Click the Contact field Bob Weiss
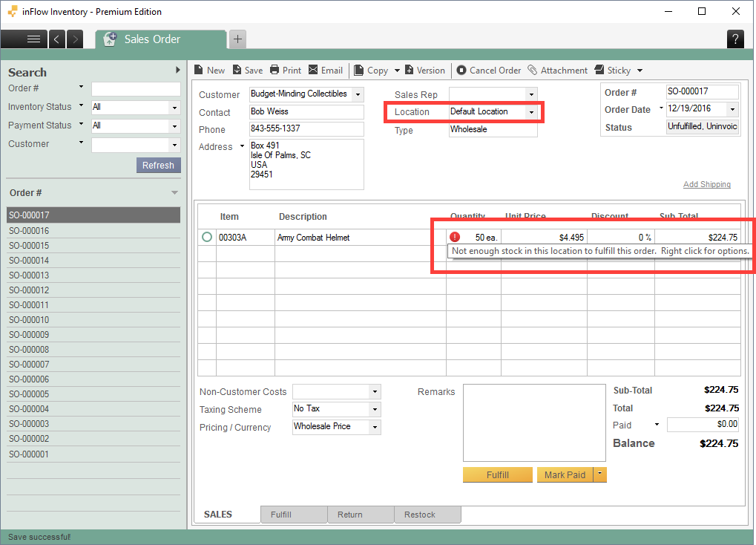The width and height of the screenshot is (756, 545). [x=306, y=112]
